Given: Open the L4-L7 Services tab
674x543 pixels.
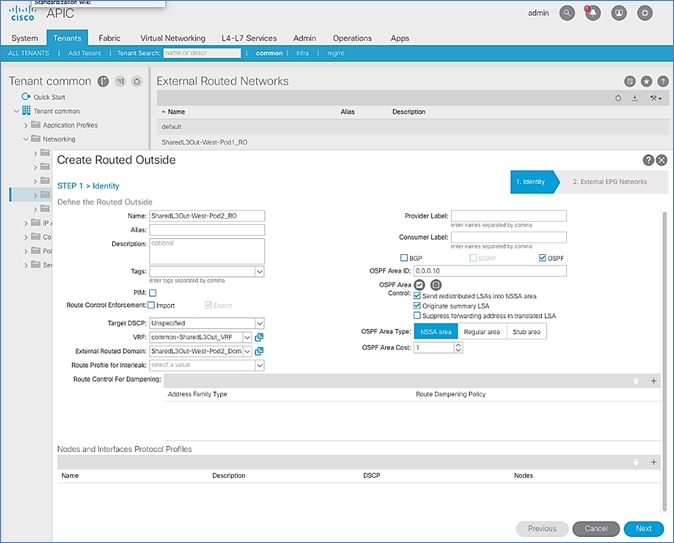Looking at the screenshot, I should tap(249, 38).
